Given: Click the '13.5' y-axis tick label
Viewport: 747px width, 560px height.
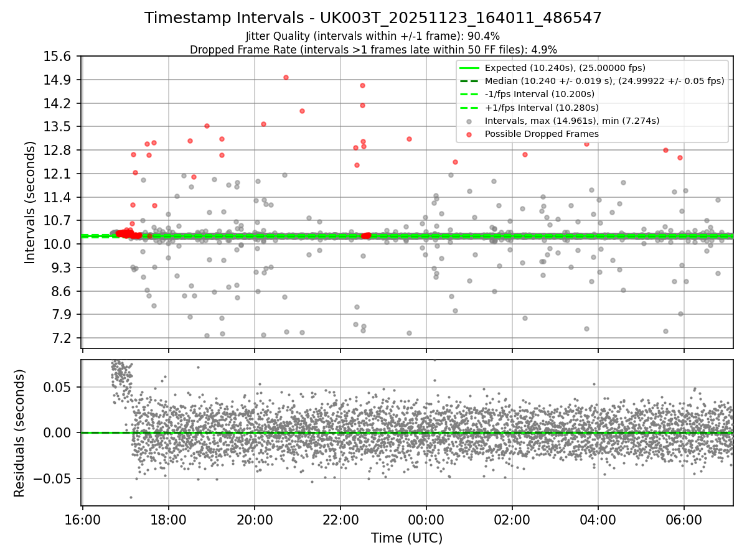Looking at the screenshot, I should coord(58,127).
